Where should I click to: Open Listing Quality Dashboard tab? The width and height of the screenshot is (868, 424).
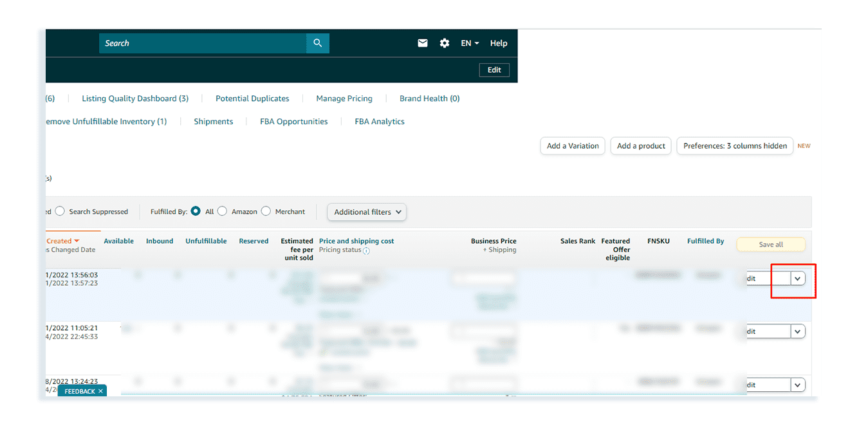click(135, 98)
